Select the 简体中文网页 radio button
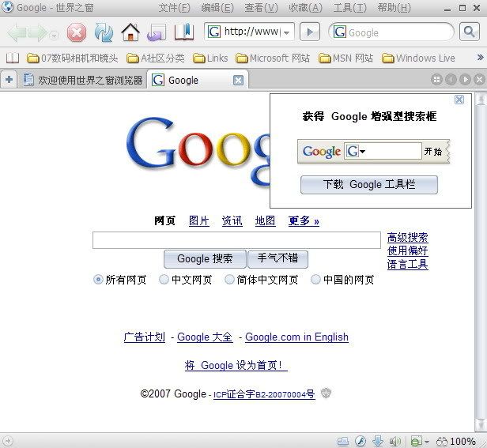 [x=229, y=280]
